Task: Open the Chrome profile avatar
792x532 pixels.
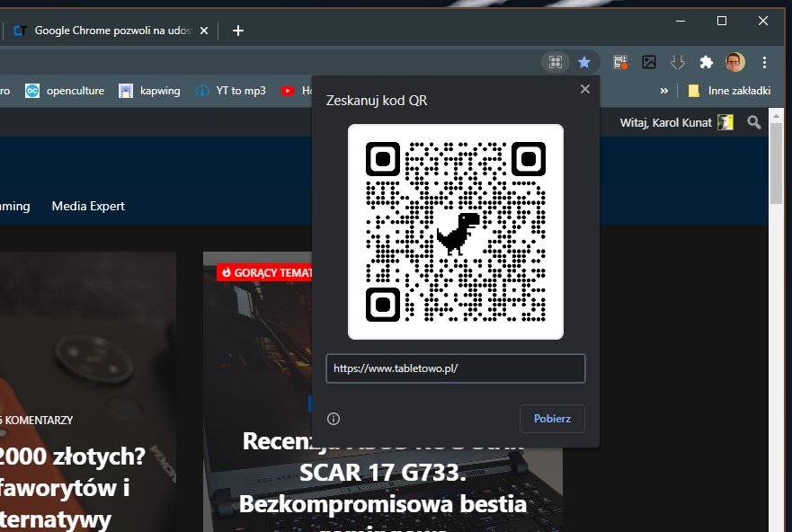Action: [x=735, y=62]
